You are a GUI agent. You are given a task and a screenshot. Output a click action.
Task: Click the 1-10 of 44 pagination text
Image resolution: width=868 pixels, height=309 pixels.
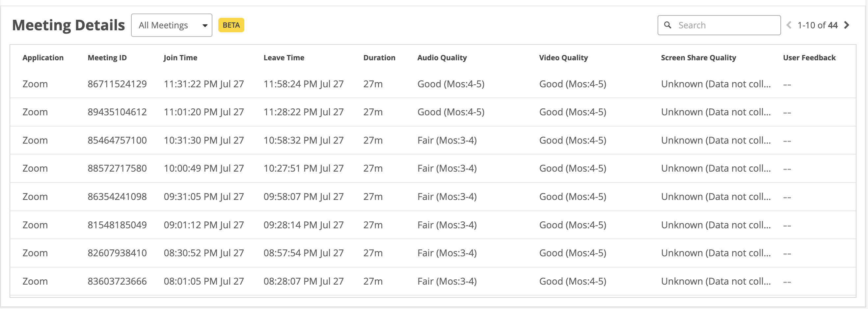click(818, 25)
